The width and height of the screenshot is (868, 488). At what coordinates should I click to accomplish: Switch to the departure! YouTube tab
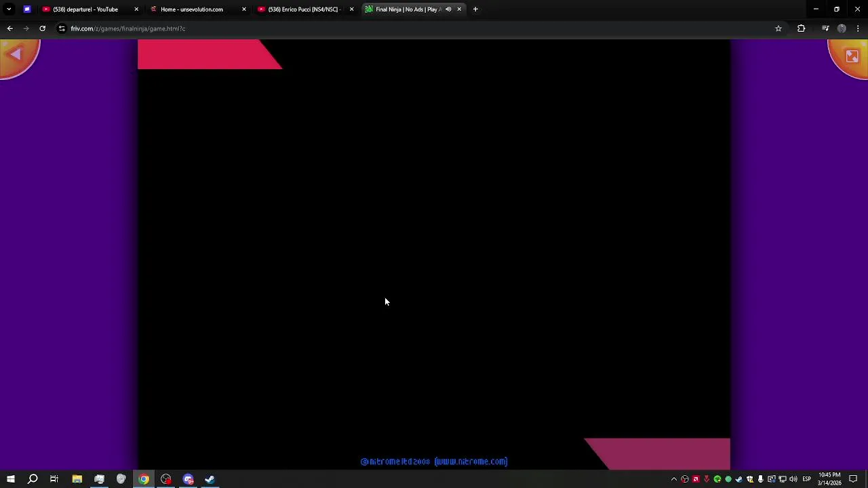click(x=90, y=9)
